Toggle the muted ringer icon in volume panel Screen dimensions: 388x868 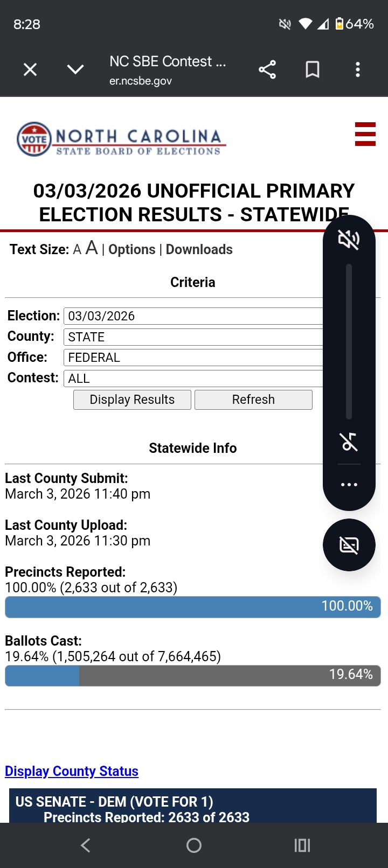(349, 240)
